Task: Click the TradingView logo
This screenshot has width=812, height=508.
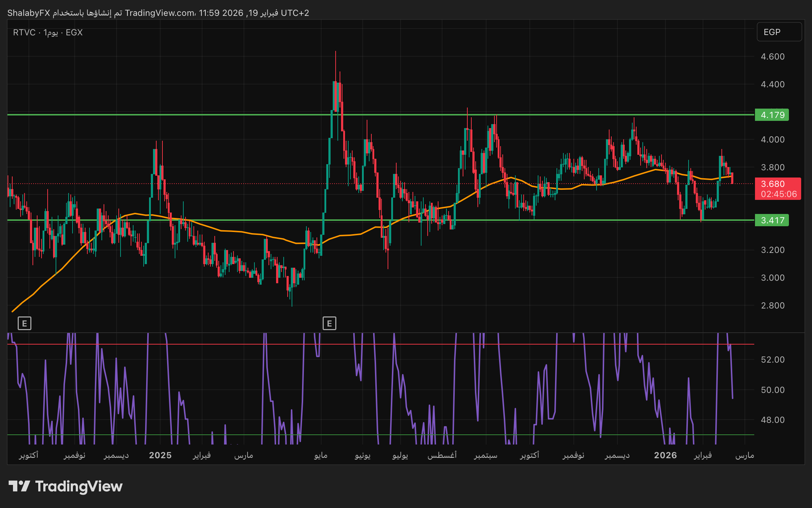Action: [x=65, y=486]
